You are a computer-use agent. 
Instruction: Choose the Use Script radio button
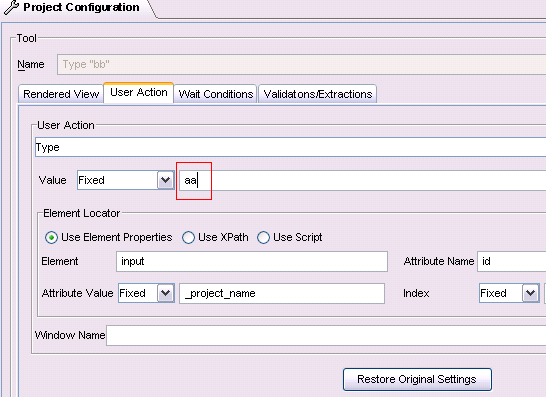pos(263,238)
